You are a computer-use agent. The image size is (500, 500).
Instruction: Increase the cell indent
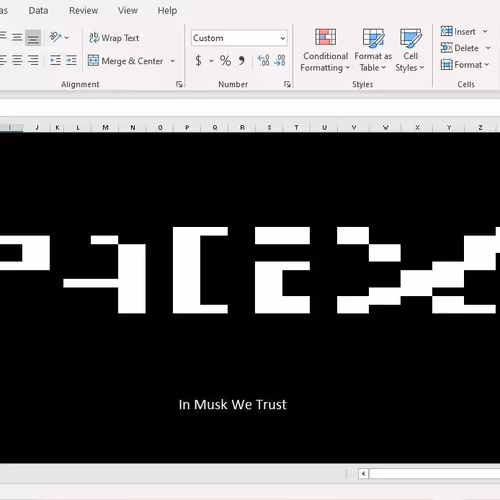(x=71, y=60)
